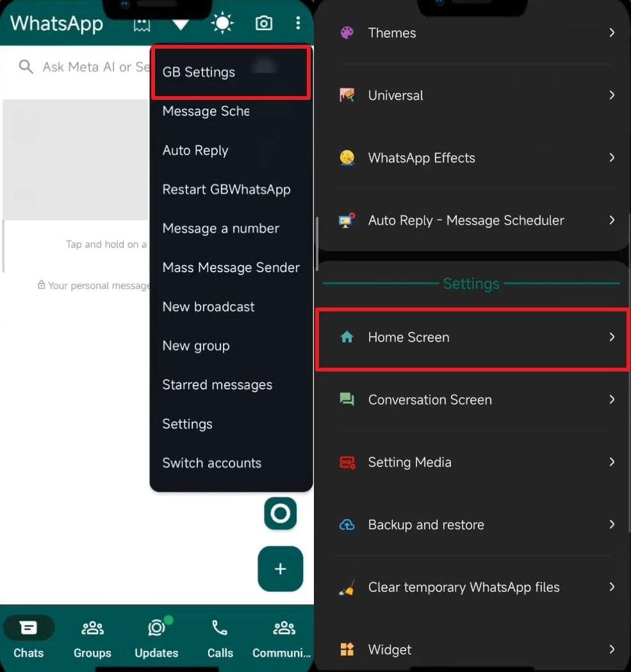Open Meta AI floating button
Image resolution: width=631 pixels, height=672 pixels.
[x=280, y=514]
